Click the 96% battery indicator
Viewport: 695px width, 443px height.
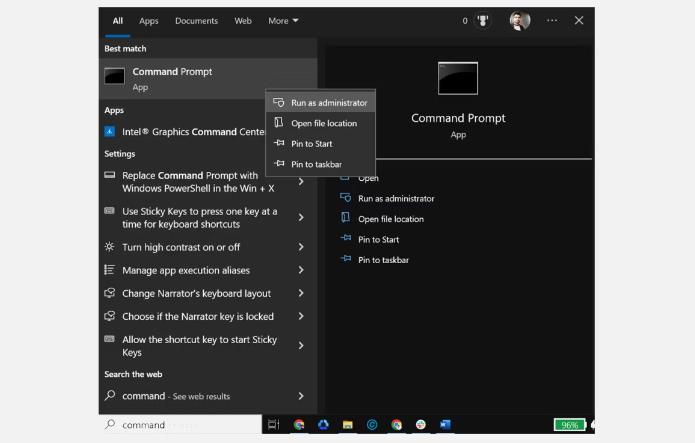[x=570, y=425]
